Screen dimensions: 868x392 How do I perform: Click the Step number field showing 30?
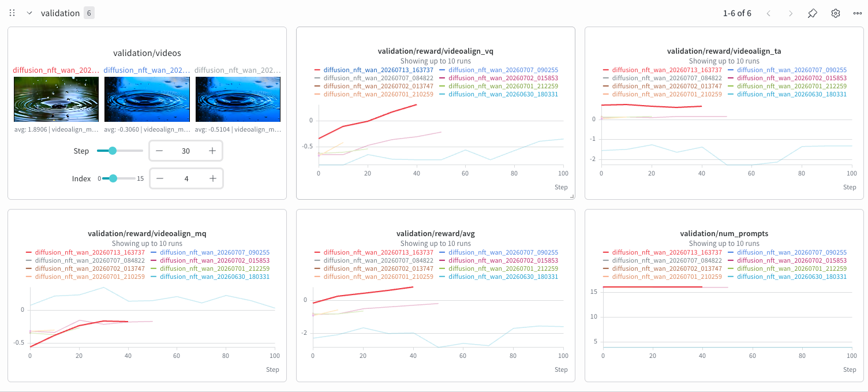[186, 151]
